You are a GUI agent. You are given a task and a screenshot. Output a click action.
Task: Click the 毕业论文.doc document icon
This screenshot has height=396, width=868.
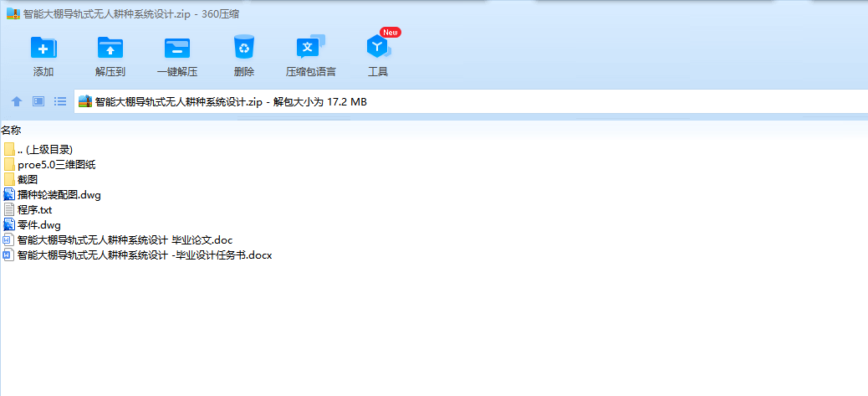(8, 239)
